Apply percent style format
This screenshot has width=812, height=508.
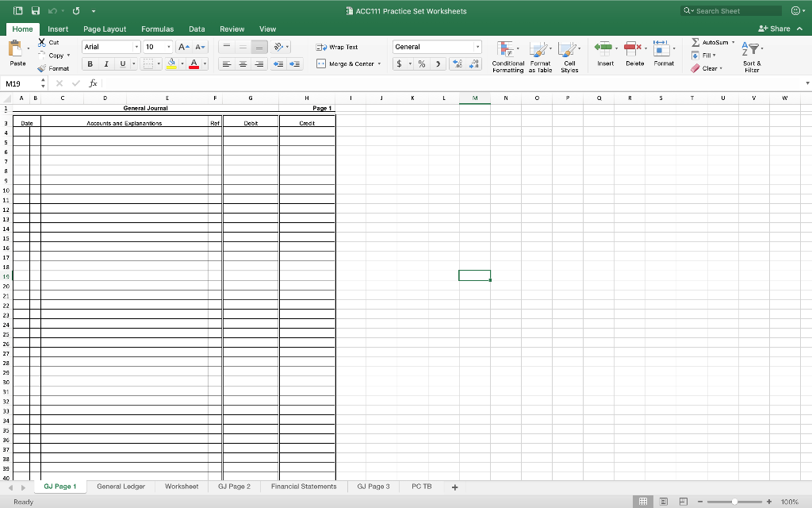coord(422,63)
